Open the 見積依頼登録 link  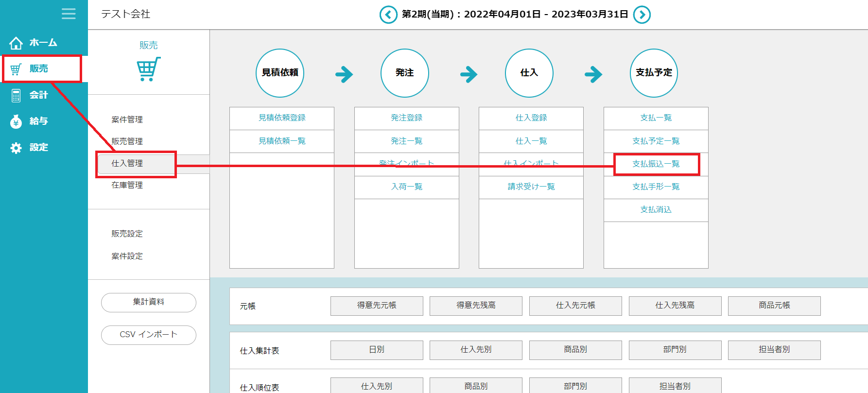click(x=282, y=118)
